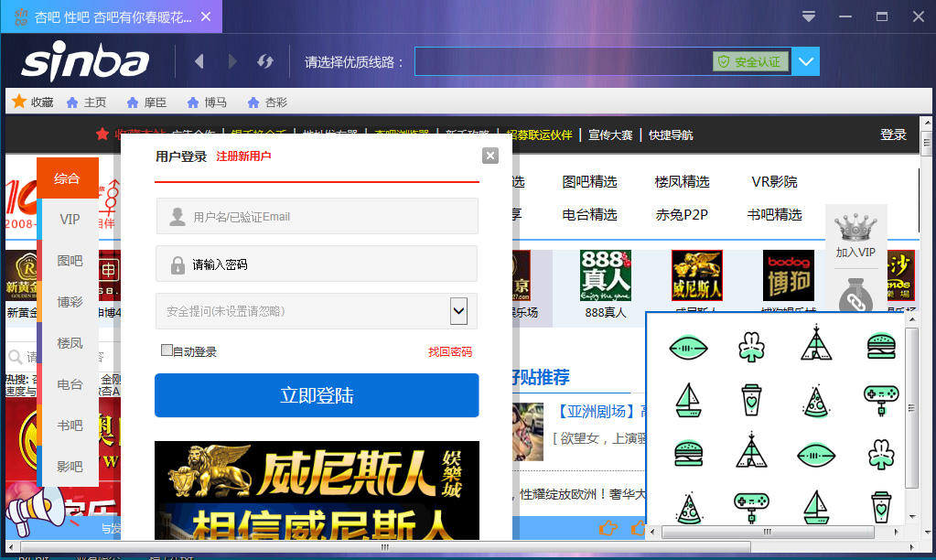
Task: Select the 楼凤 sidebar tab
Action: tap(70, 343)
